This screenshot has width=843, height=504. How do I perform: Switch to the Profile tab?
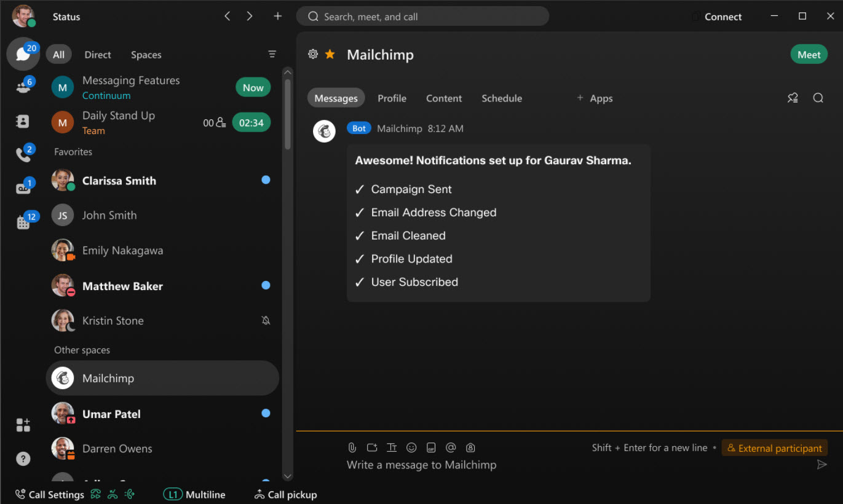click(x=392, y=98)
